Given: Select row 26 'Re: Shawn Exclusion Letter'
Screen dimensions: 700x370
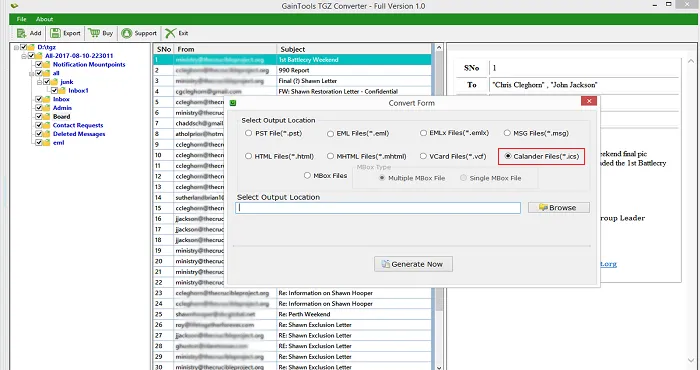Looking at the screenshot, I should (292, 325).
